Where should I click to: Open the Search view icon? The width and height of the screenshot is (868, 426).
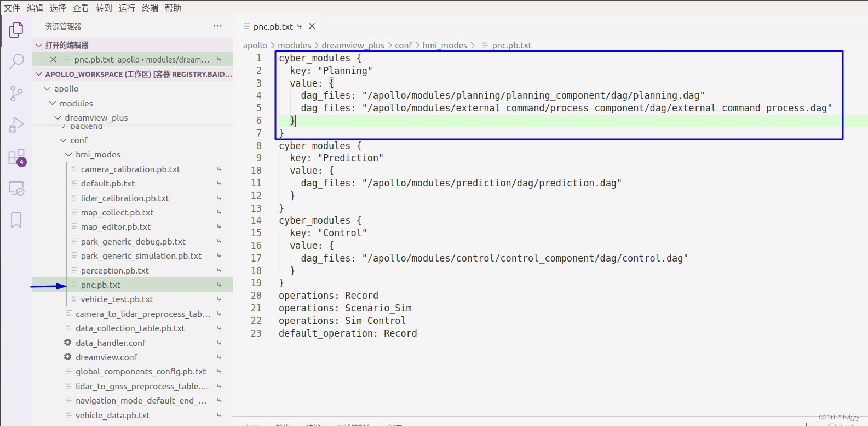(x=16, y=61)
